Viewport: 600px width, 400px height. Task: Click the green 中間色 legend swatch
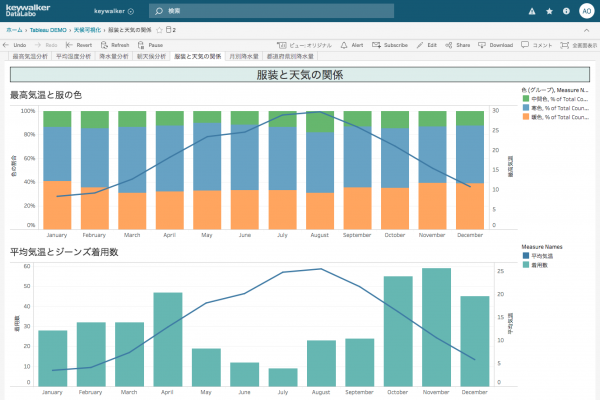point(526,99)
